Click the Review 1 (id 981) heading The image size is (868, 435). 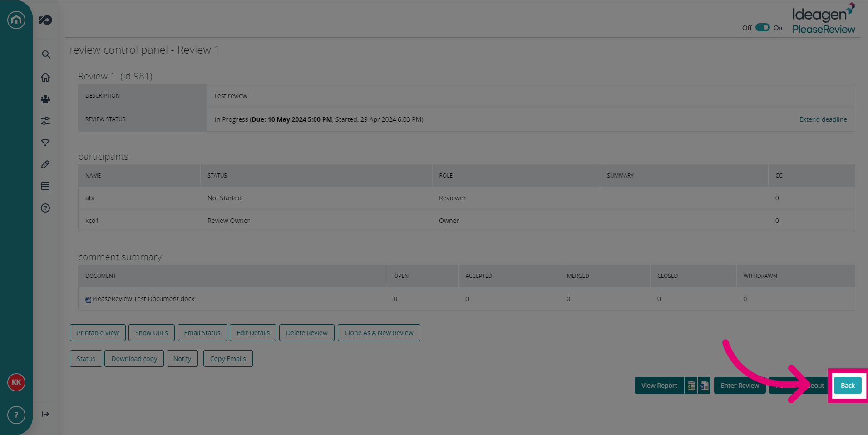pos(115,76)
